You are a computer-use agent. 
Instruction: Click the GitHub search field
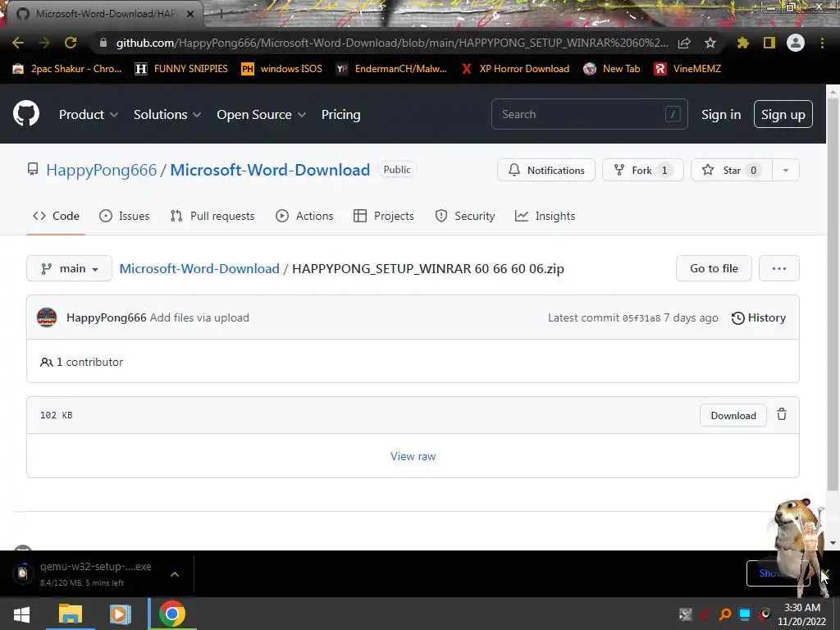pyautogui.click(x=589, y=114)
